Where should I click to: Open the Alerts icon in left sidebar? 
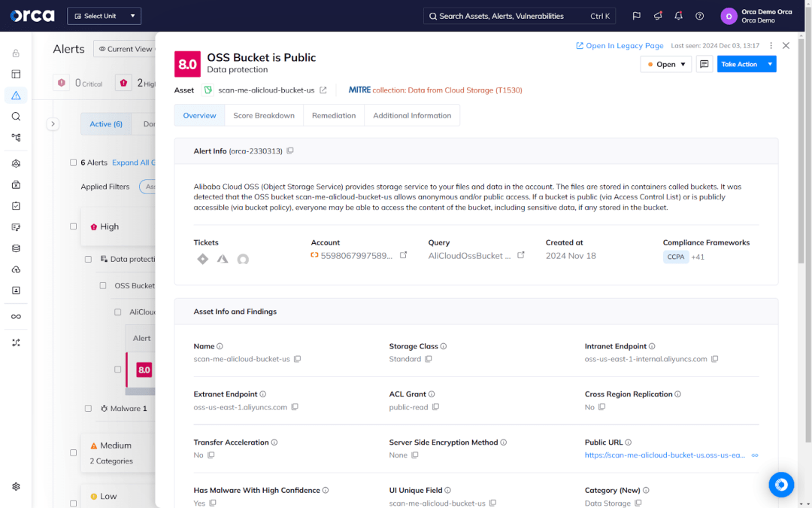click(16, 96)
